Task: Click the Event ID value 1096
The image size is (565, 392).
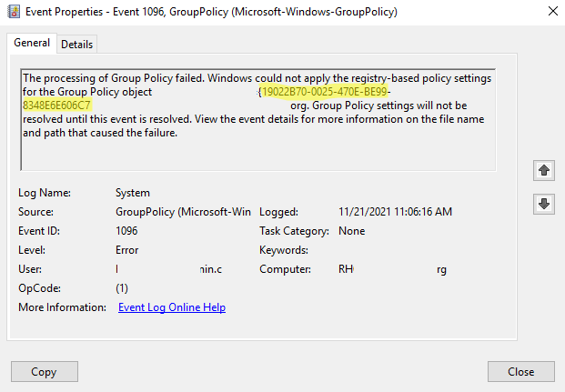Action: tap(126, 231)
